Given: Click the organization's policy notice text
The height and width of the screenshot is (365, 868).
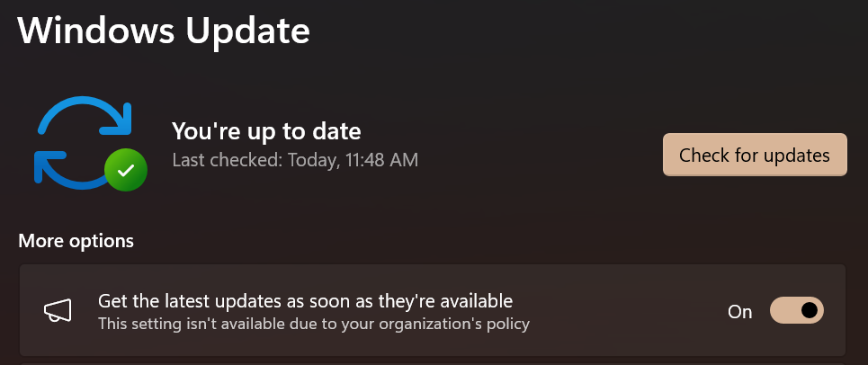Looking at the screenshot, I should pos(314,323).
